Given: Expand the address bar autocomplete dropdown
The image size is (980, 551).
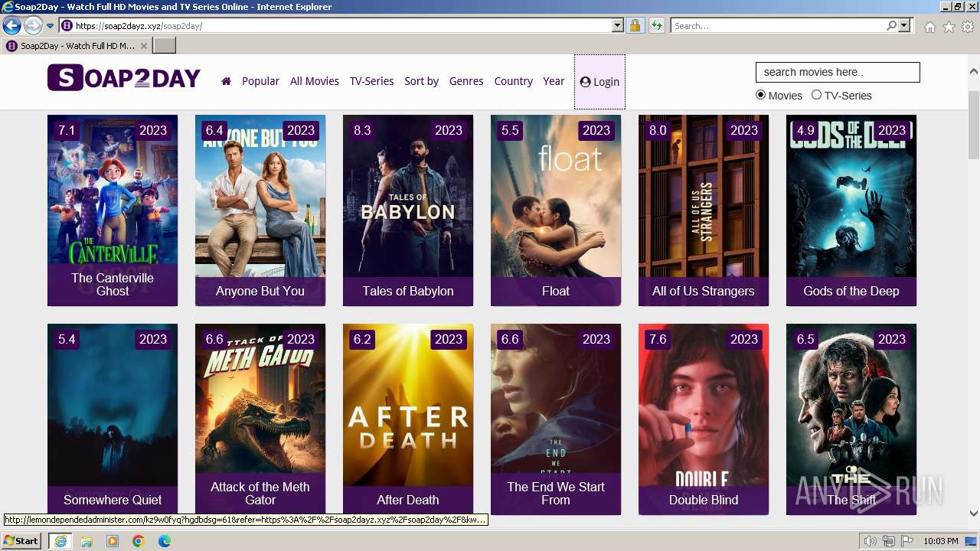Looking at the screenshot, I should (x=618, y=26).
